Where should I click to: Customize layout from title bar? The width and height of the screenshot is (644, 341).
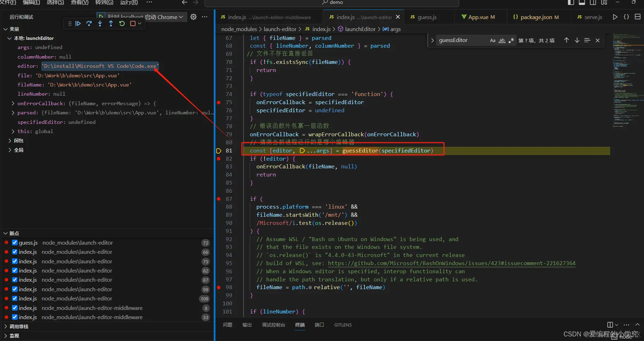point(604,2)
